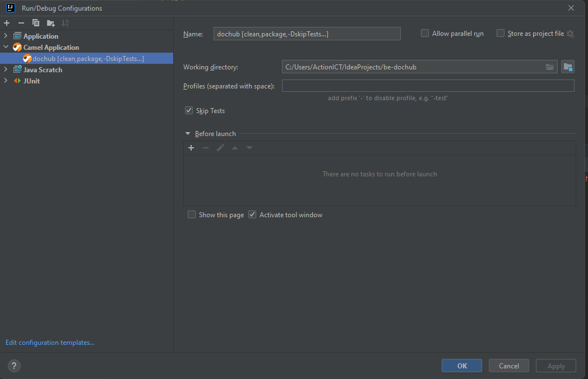This screenshot has width=588, height=379.
Task: Select a Maven project as working directory
Action: click(x=568, y=67)
